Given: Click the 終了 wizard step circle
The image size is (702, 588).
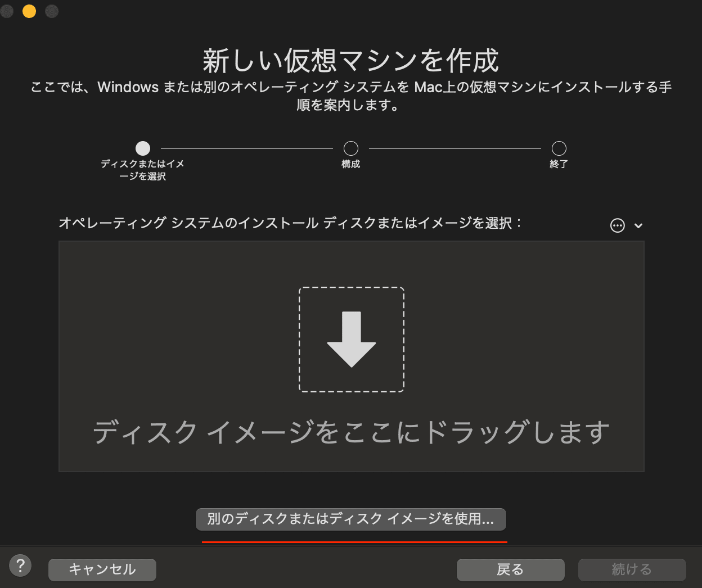Looking at the screenshot, I should tap(558, 148).
